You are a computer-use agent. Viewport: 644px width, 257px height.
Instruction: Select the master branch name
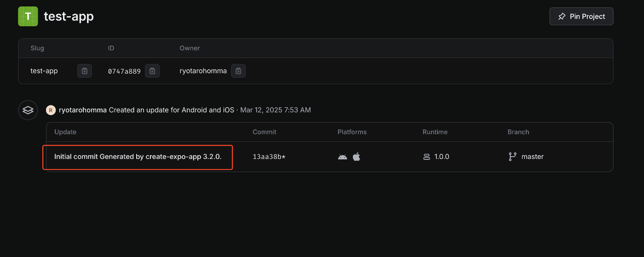click(x=533, y=157)
